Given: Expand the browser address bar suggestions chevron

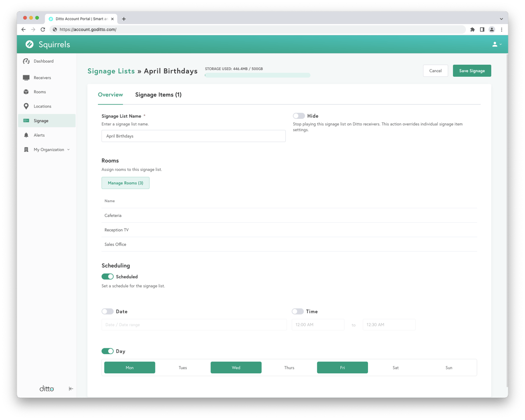Looking at the screenshot, I should pyautogui.click(x=501, y=18).
